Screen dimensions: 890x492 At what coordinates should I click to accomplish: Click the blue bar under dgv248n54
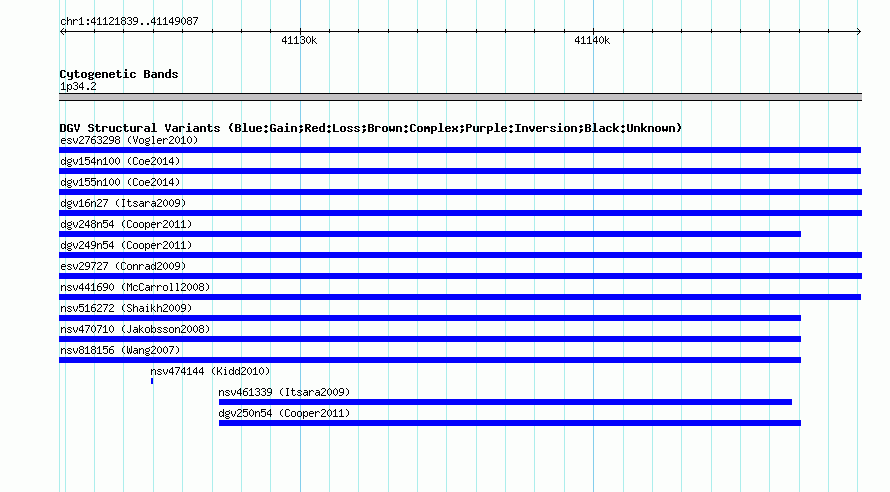click(x=430, y=234)
